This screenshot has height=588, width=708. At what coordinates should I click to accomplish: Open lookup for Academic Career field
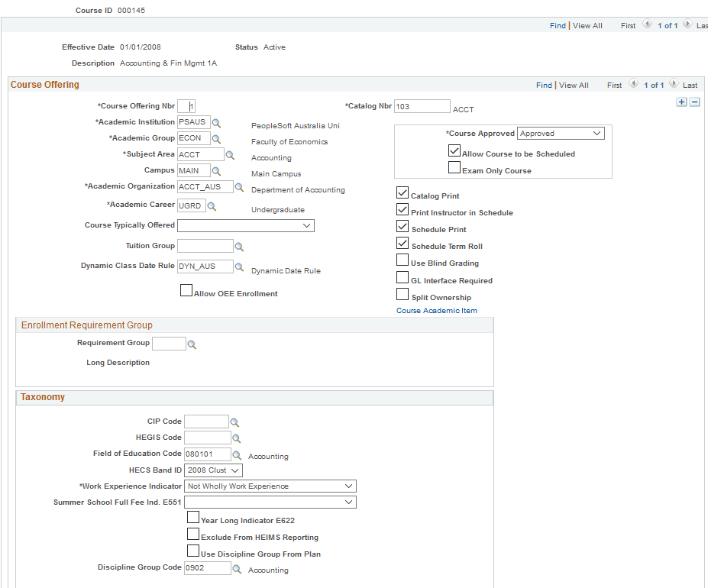[x=212, y=206]
